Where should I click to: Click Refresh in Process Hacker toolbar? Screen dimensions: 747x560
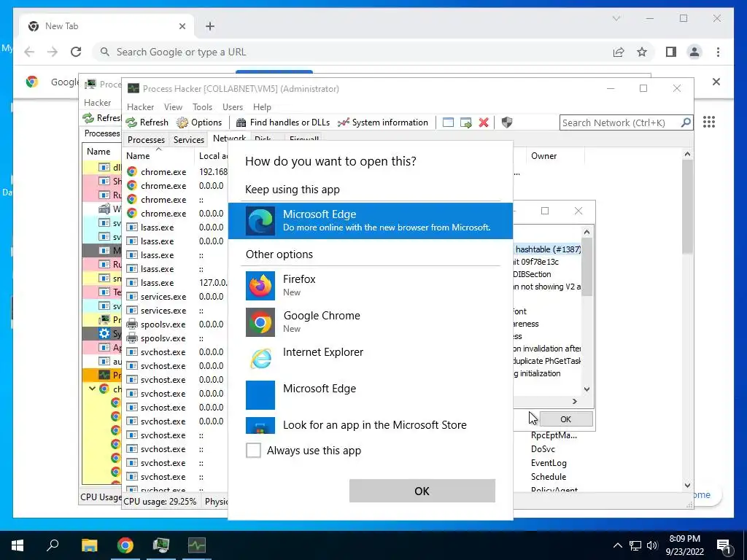point(147,122)
